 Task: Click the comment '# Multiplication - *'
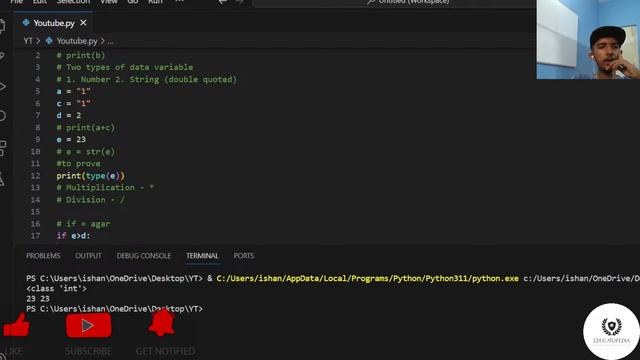pos(105,188)
